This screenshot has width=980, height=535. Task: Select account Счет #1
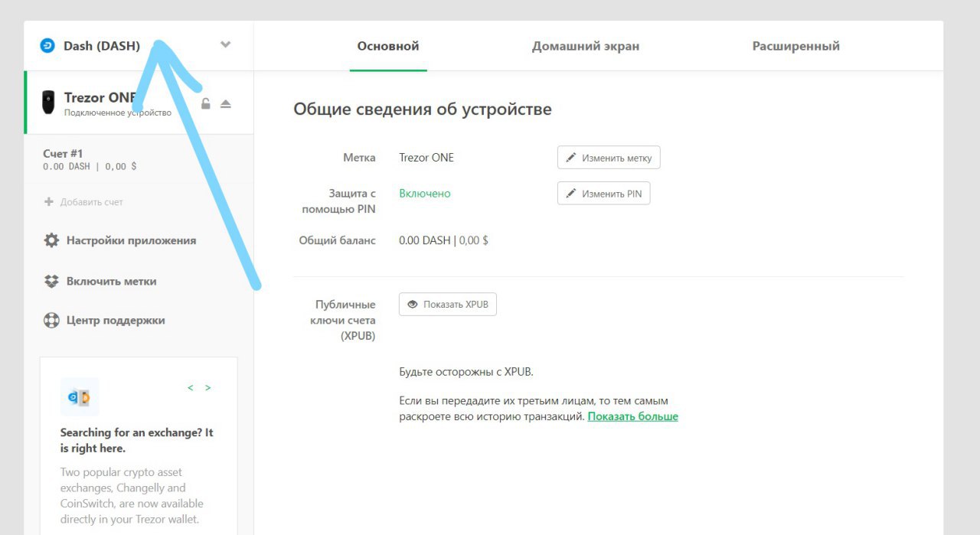pos(139,159)
